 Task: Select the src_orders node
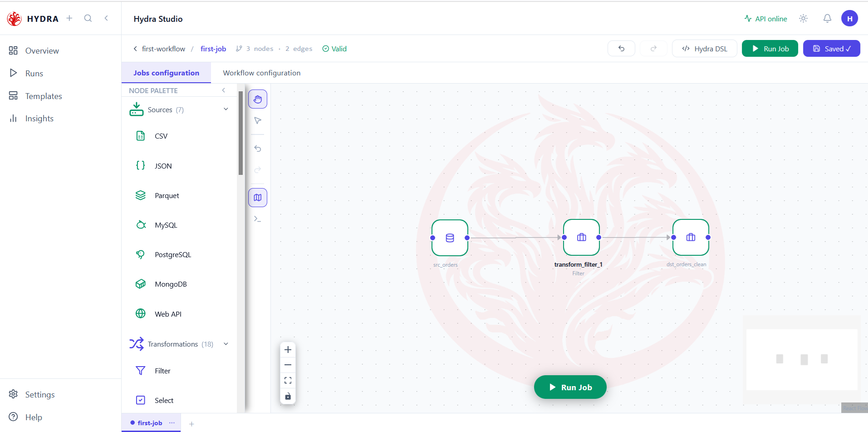[x=450, y=238]
